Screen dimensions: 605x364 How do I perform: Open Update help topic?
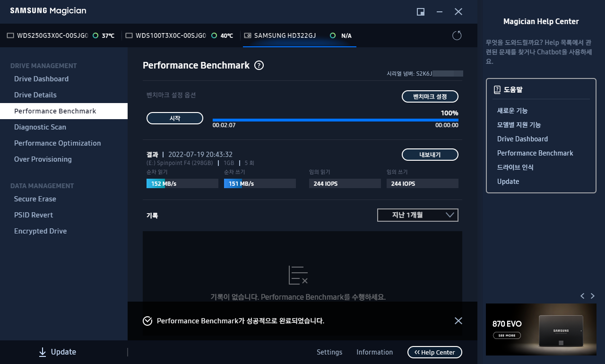point(508,182)
